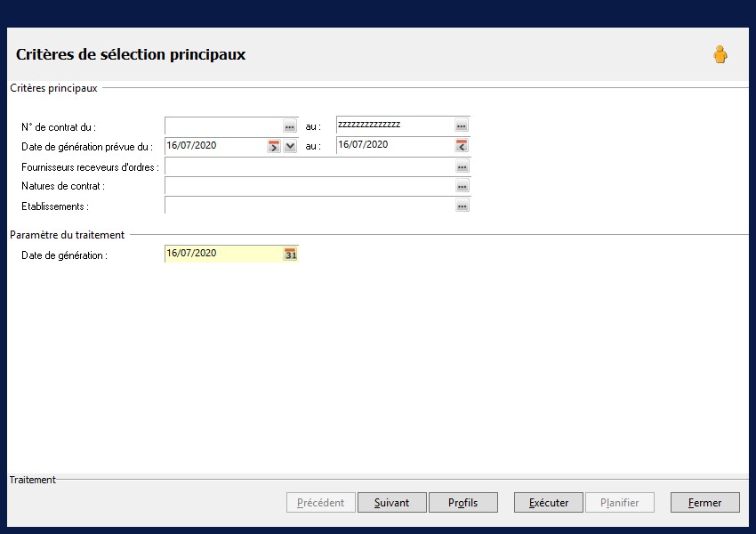Image resolution: width=756 pixels, height=534 pixels.
Task: Open lookup for Fournisseurs receveurs d'ordres
Action: coord(462,167)
